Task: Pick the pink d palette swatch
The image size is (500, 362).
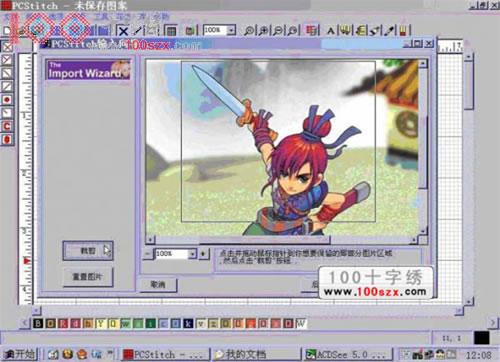Action: tap(76, 323)
